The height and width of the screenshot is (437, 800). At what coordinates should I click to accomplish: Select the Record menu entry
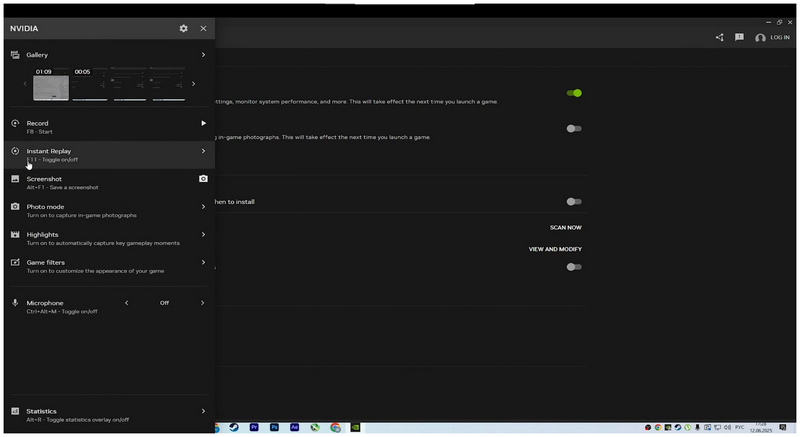tap(109, 127)
